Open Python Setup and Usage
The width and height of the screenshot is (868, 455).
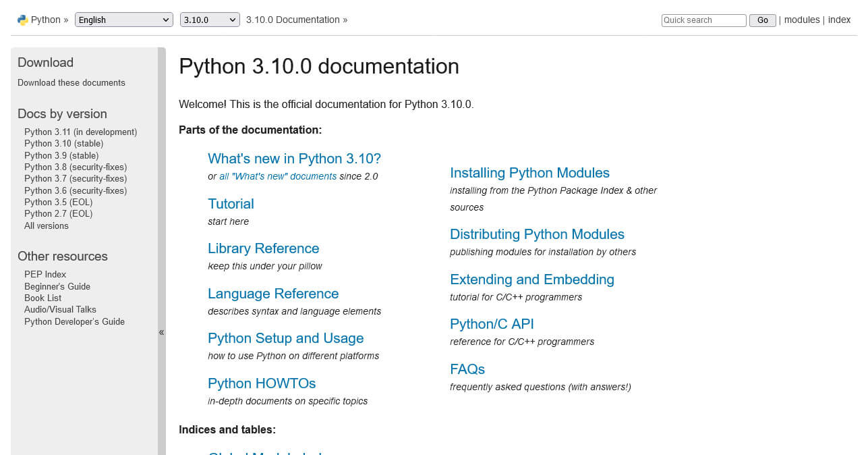coord(286,338)
